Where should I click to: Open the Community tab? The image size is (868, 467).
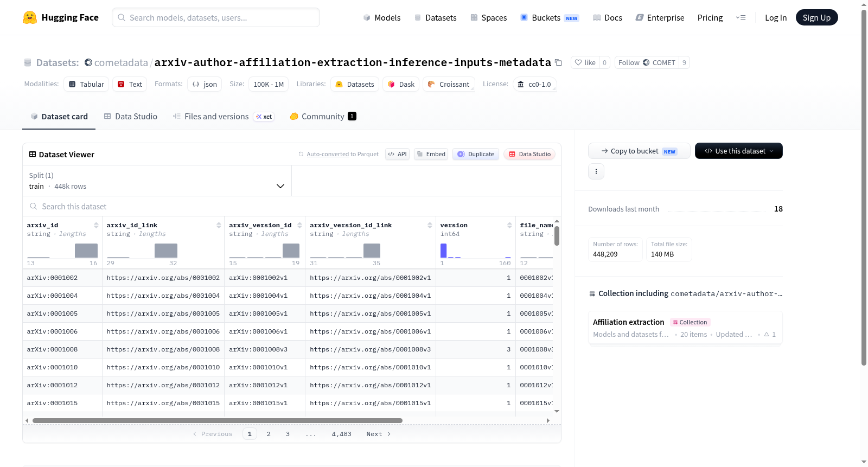click(x=323, y=116)
